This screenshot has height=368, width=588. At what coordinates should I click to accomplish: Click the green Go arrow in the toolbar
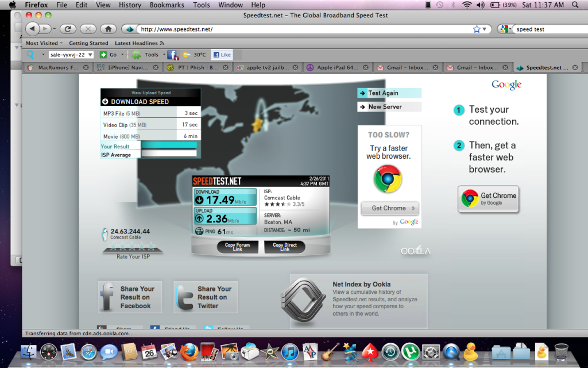point(103,55)
